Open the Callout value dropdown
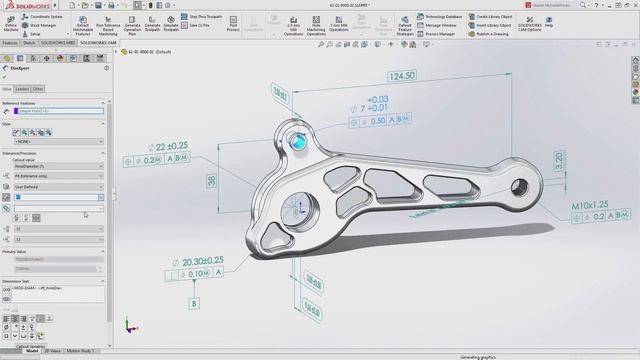 59,166
